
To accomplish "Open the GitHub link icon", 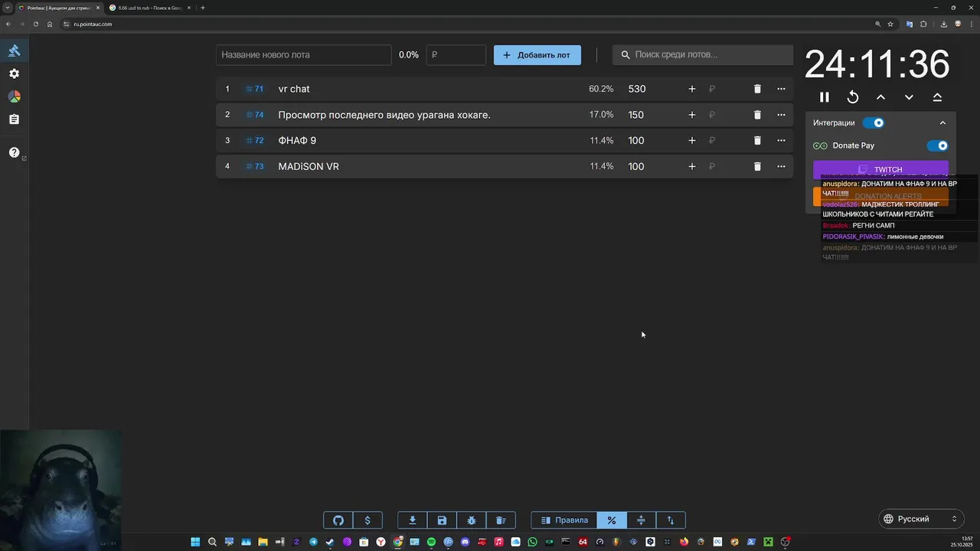I will (338, 520).
